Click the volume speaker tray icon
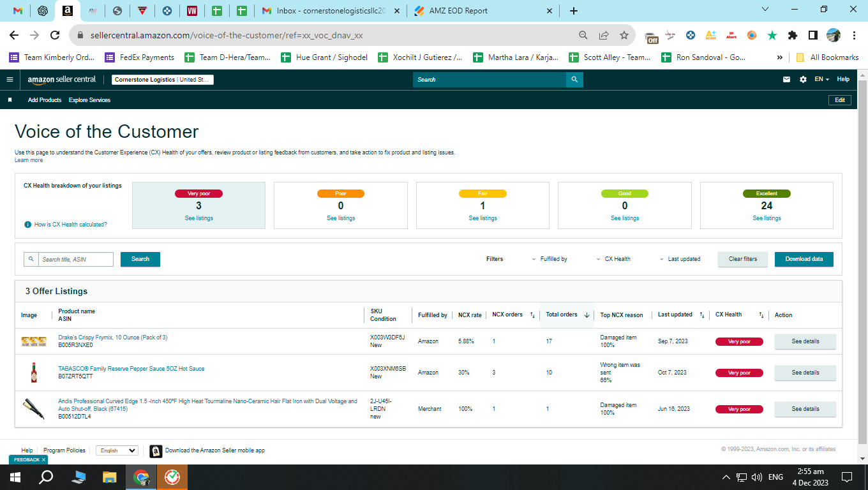Image resolution: width=868 pixels, height=490 pixels. tap(757, 477)
